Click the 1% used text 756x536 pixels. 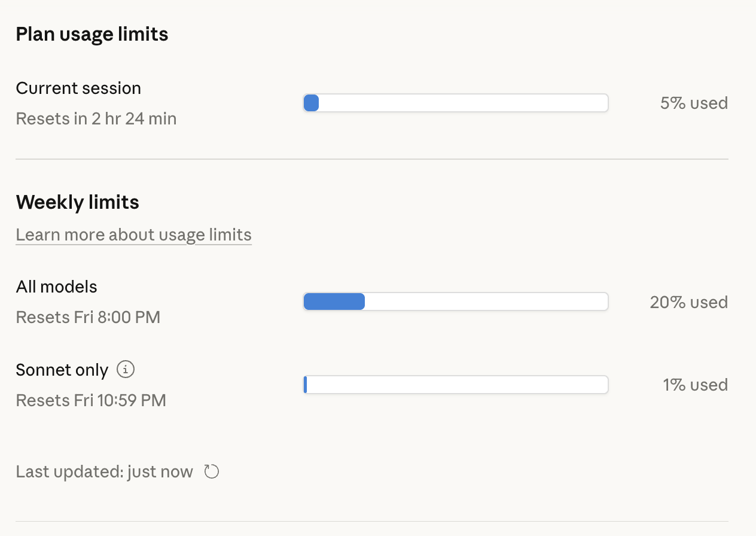695,385
